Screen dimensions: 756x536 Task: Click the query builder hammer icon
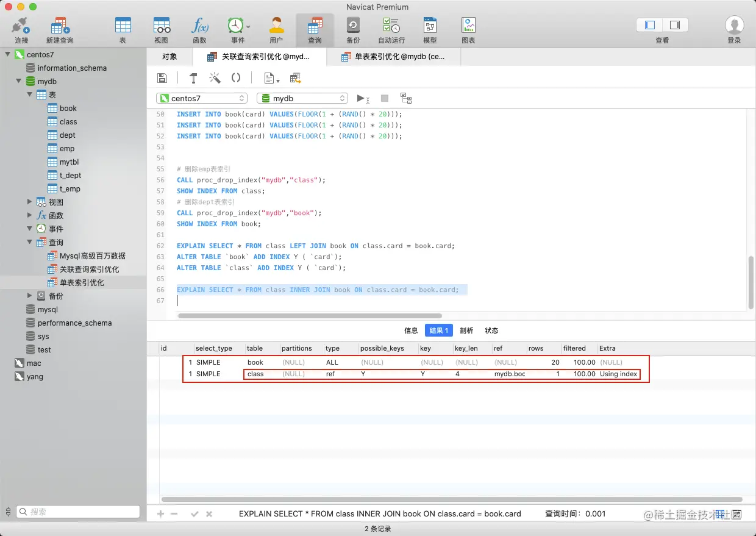[x=193, y=78]
